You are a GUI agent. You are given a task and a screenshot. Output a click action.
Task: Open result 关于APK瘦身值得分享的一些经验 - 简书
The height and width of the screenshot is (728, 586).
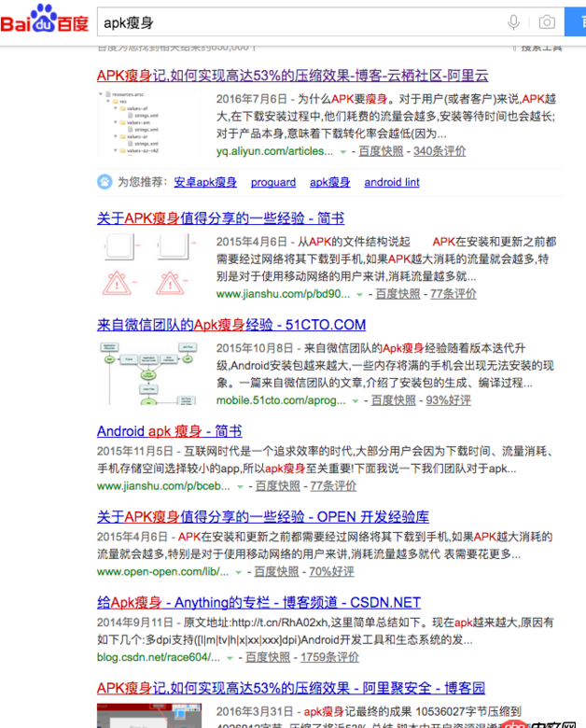tap(220, 217)
